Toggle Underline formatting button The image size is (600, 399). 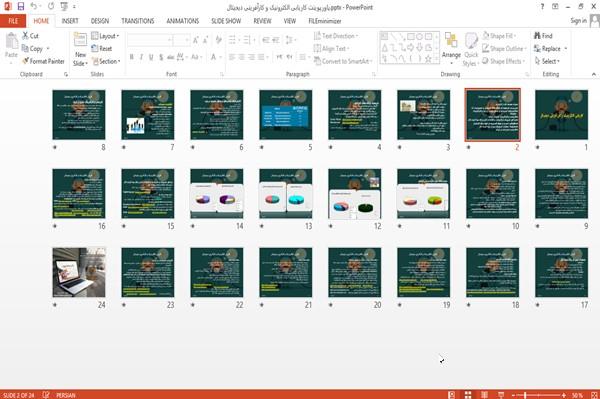[151, 57]
